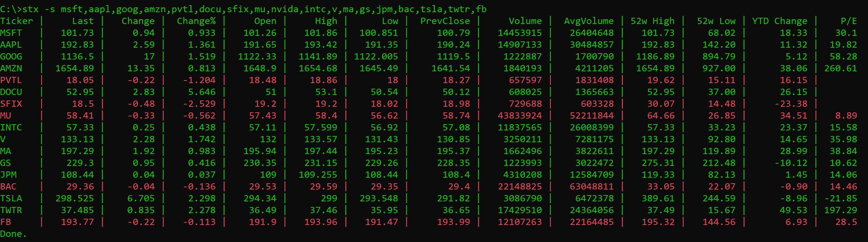Image resolution: width=868 pixels, height=242 pixels.
Task: Click MU volume 43833924
Action: point(520,116)
